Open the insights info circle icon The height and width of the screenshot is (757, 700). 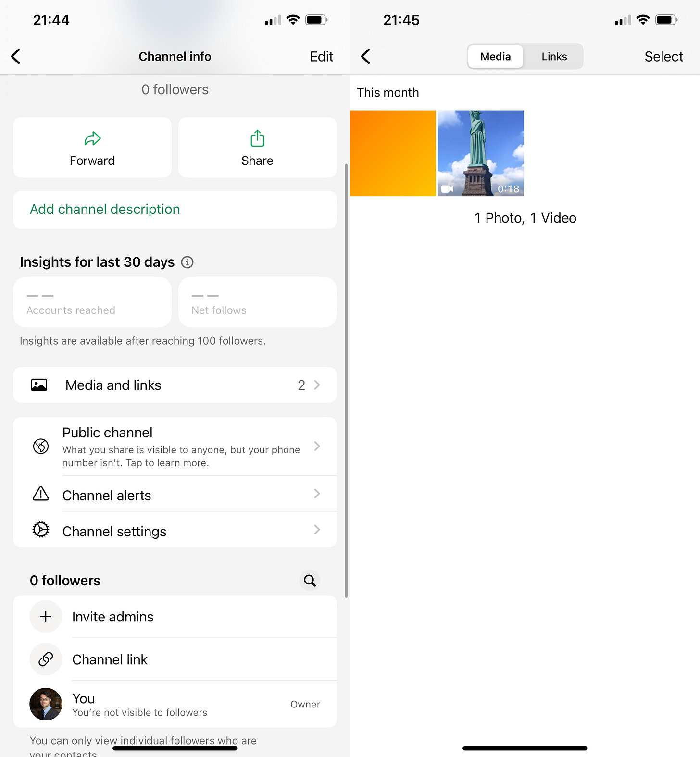tap(187, 262)
